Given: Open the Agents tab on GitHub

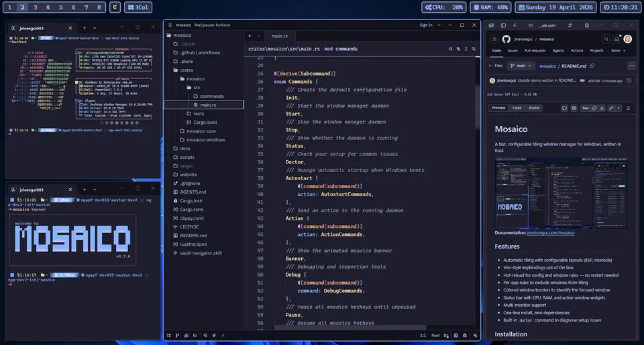Looking at the screenshot, I should point(558,50).
